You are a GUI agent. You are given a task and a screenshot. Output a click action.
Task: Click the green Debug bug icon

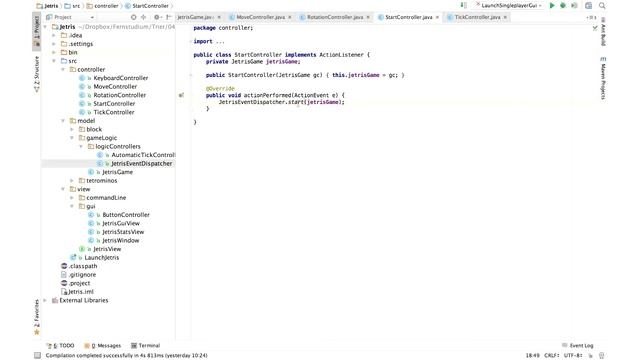coord(563,6)
